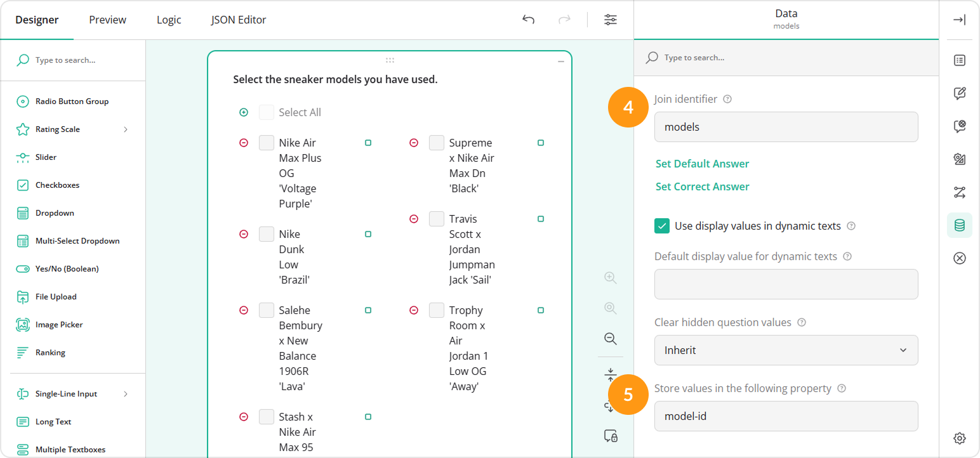Screen dimensions: 980x458
Task: Zoom out the design surface
Action: 611,339
